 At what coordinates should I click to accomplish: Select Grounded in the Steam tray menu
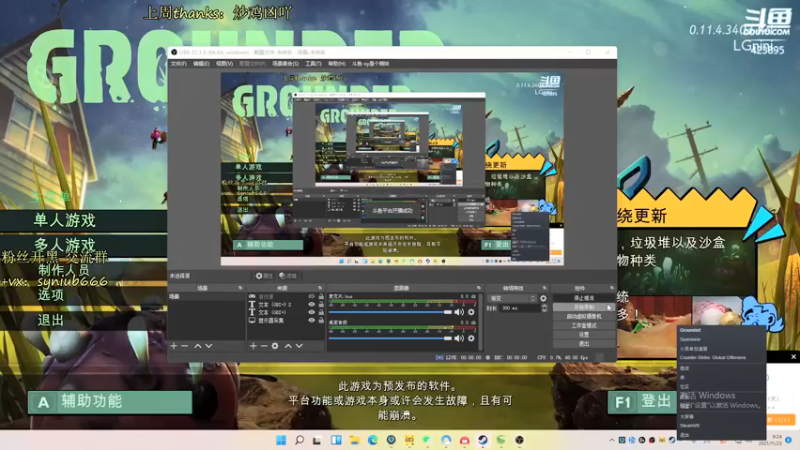coord(721,330)
